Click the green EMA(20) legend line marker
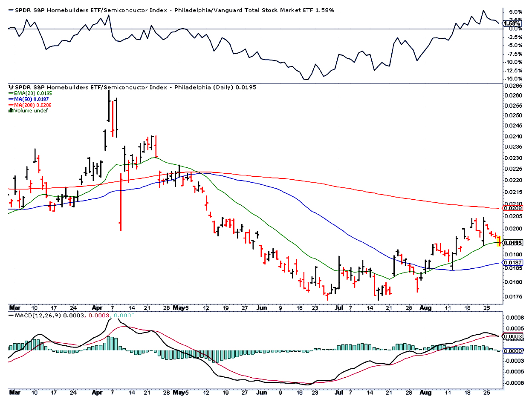The image size is (532, 399). point(10,93)
